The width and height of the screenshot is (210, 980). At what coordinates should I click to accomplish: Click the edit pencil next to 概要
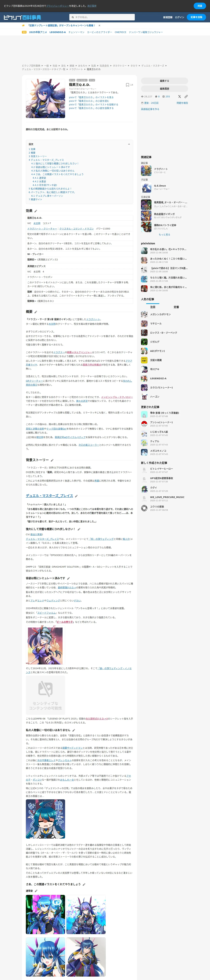[x=36, y=312]
